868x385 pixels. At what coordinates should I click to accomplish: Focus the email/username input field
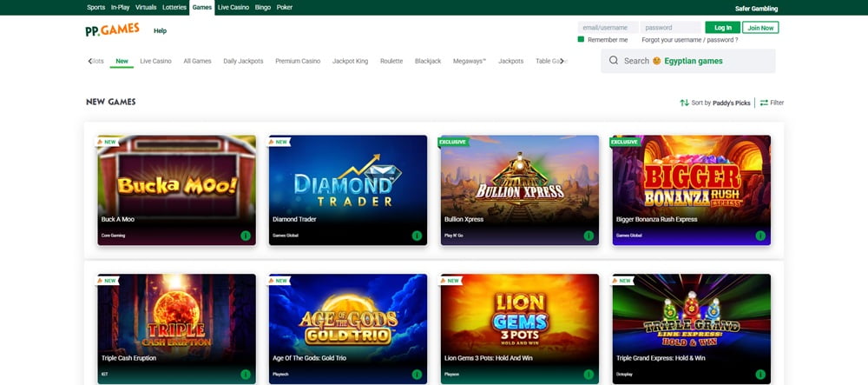pos(608,27)
